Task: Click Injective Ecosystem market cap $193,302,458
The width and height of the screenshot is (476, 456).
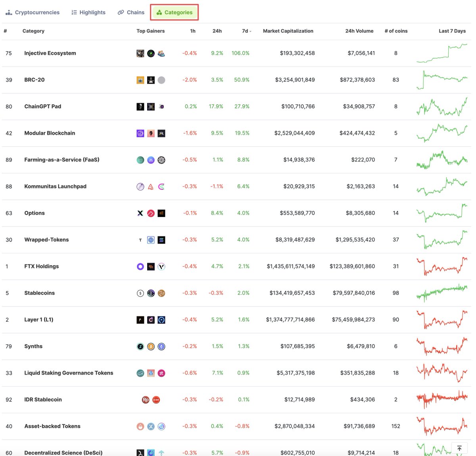Action: tap(297, 53)
